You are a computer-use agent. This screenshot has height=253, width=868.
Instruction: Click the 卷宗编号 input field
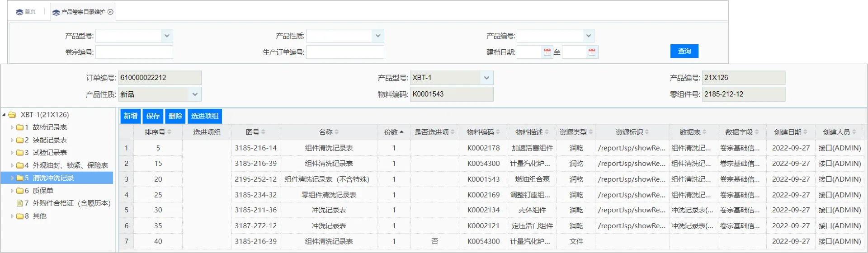pos(134,52)
